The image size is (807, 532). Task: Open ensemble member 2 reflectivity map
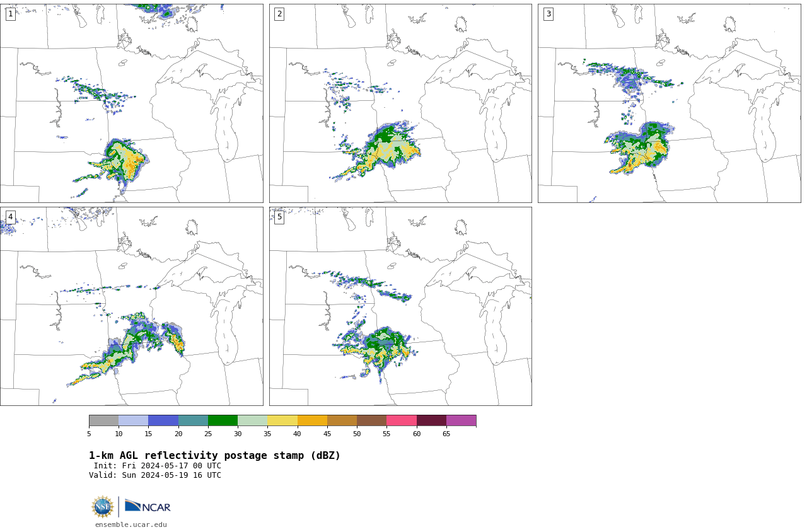pyautogui.click(x=400, y=103)
